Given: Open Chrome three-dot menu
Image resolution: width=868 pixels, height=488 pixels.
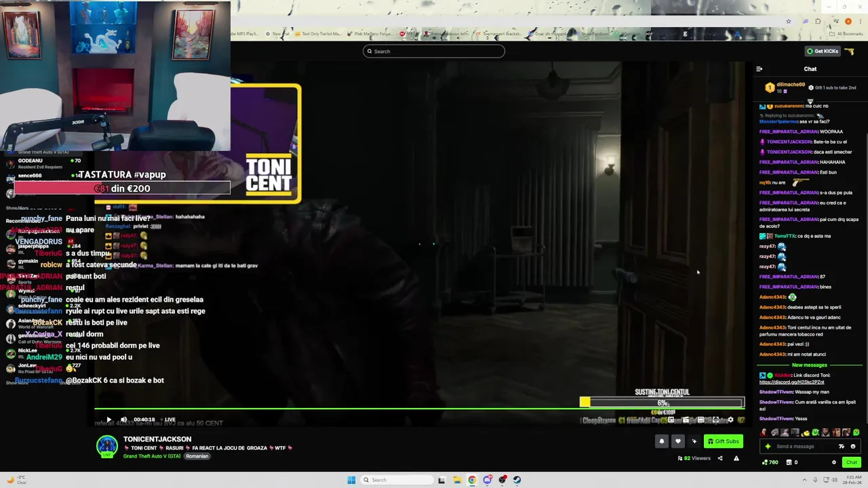Looking at the screenshot, I should (861, 21).
